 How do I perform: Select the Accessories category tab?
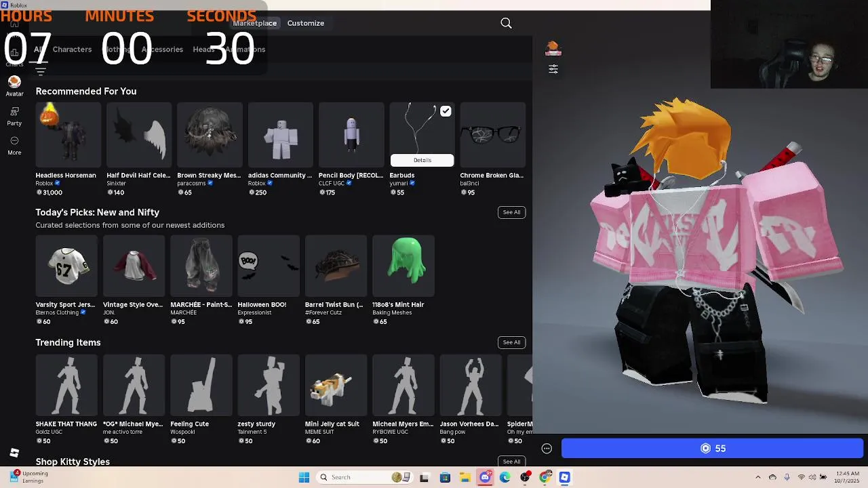(162, 49)
